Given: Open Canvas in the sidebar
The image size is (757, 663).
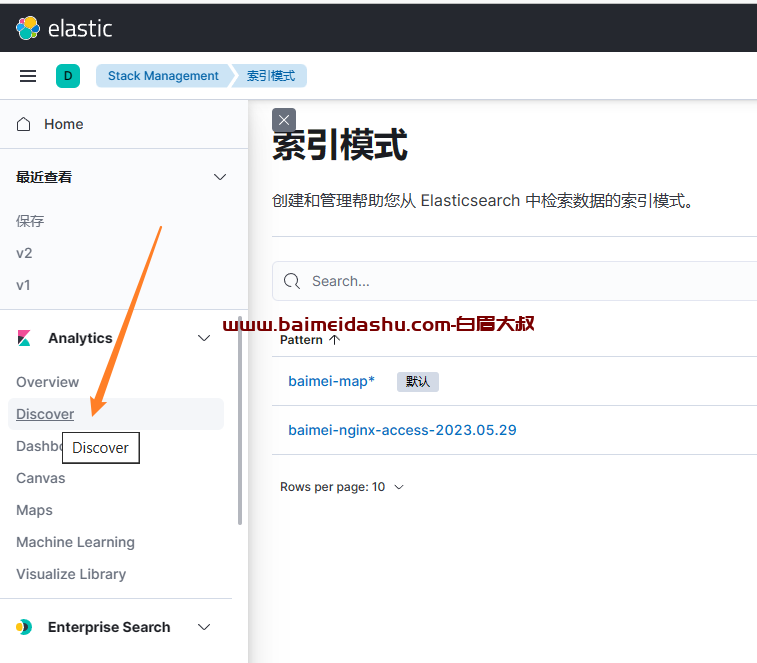Looking at the screenshot, I should pyautogui.click(x=41, y=478).
